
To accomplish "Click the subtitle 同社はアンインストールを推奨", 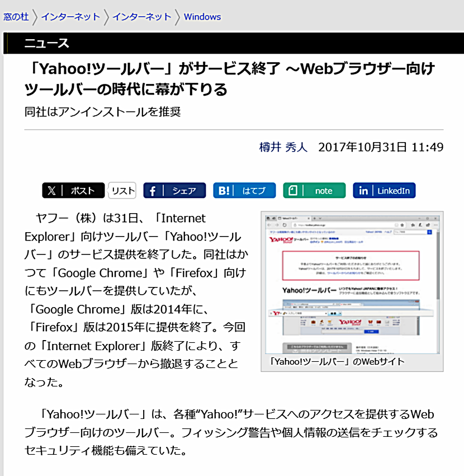I will [x=102, y=112].
